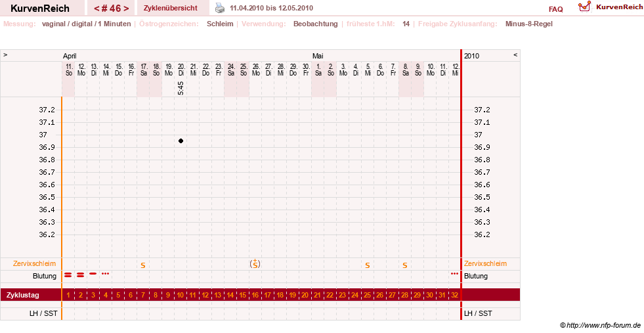The width and height of the screenshot is (644, 333).
Task: Click date header 26. Mo
Action: coord(255,70)
